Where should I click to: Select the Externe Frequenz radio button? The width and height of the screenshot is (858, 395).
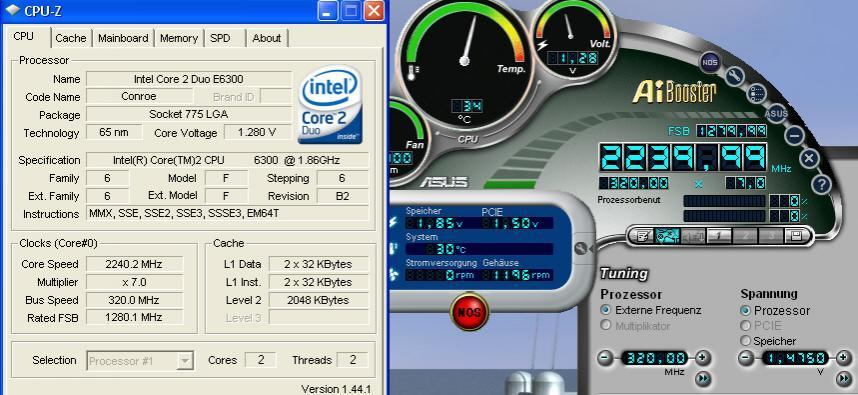pos(605,310)
